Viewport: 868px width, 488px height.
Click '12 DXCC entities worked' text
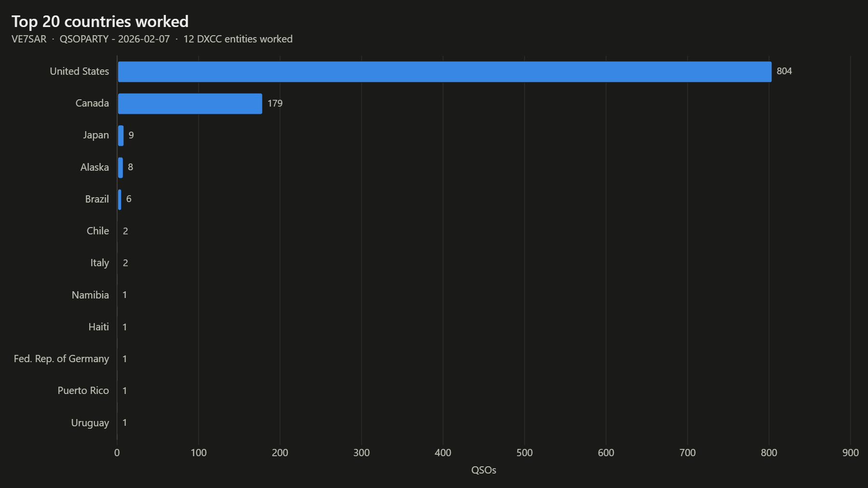point(238,39)
